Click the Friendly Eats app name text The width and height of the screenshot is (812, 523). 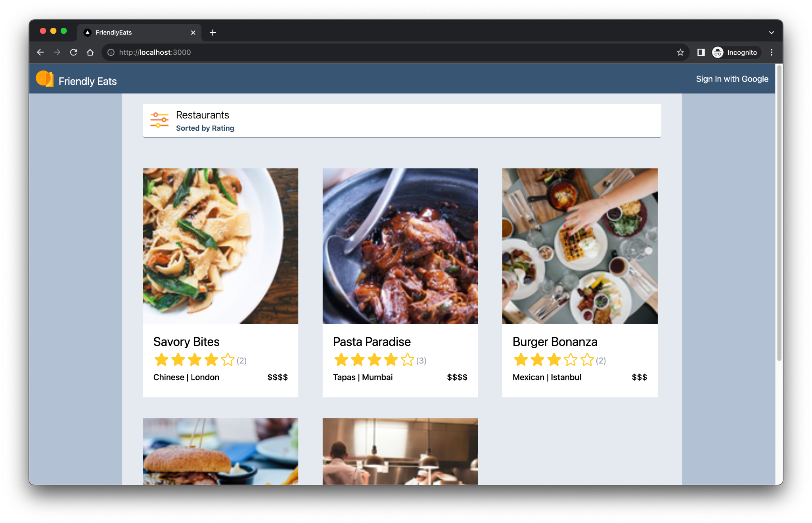pyautogui.click(x=88, y=81)
